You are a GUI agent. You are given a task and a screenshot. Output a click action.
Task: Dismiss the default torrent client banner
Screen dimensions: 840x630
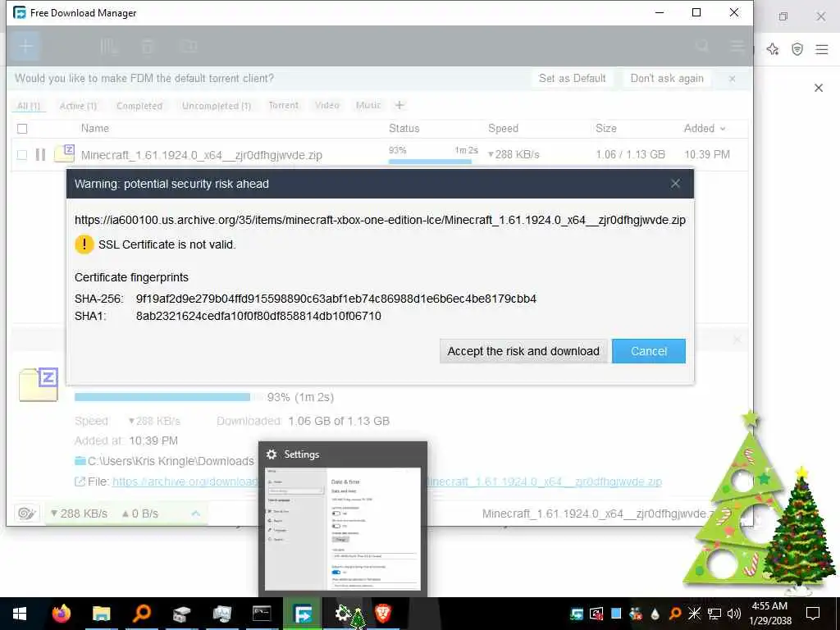(733, 79)
